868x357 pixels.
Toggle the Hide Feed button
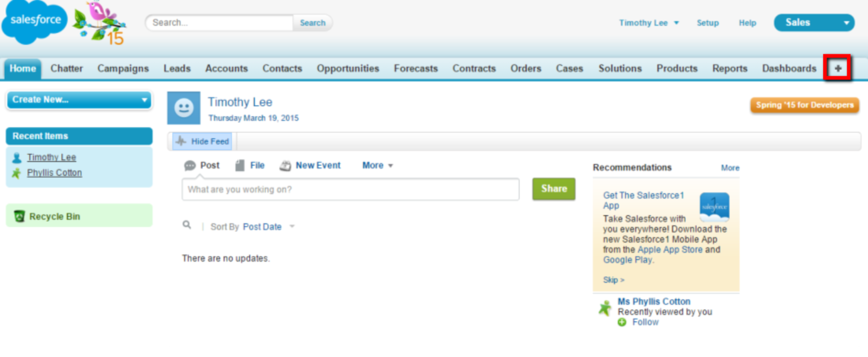pyautogui.click(x=202, y=142)
